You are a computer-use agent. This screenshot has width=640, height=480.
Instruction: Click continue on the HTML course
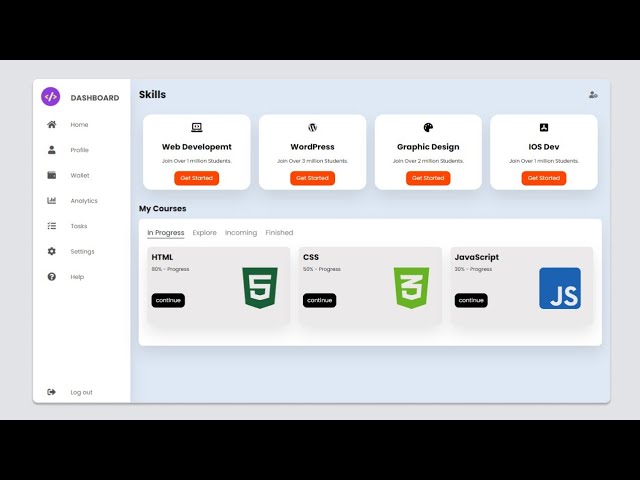[168, 300]
